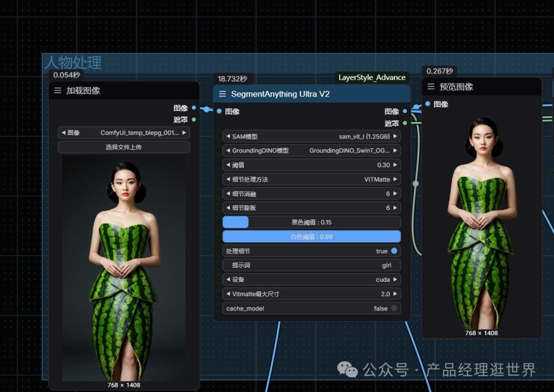Adjust the 黑色阈值 0.15 slider
554x392 pixels.
point(312,222)
